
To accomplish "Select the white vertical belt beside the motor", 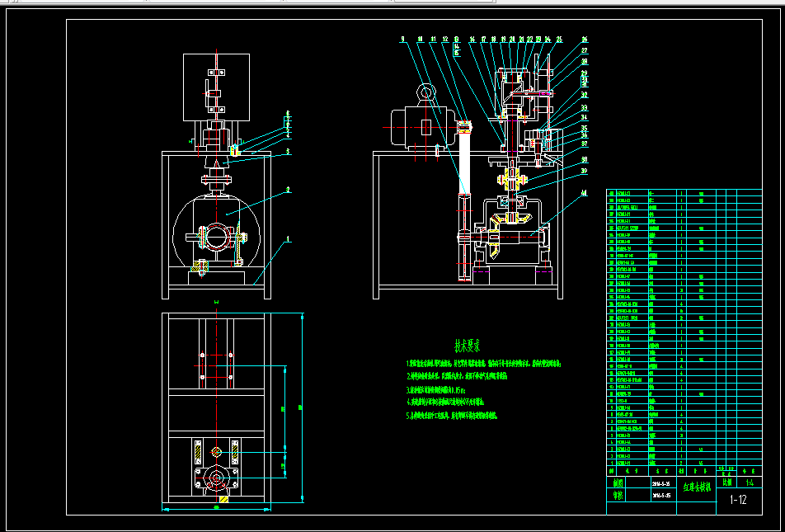I will (x=466, y=164).
